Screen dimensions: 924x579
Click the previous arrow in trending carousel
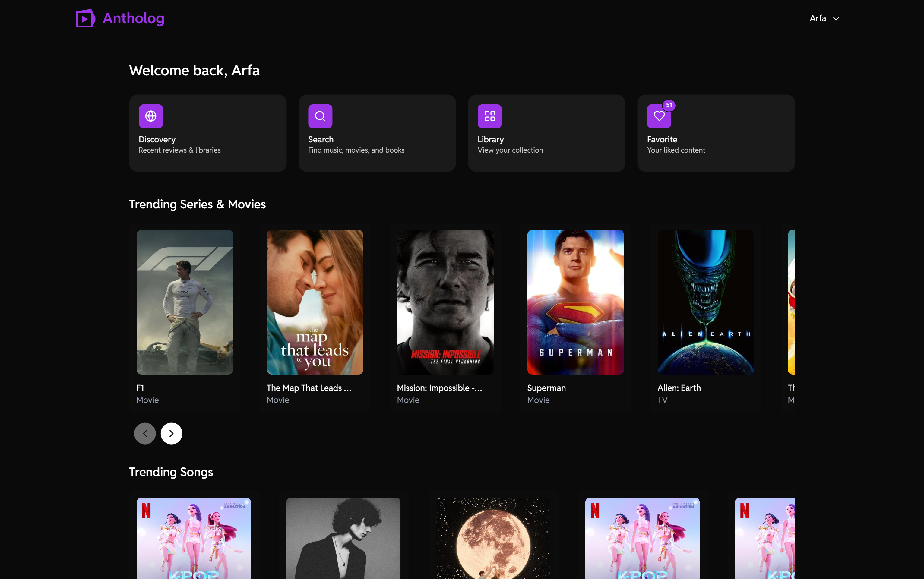[x=145, y=433]
